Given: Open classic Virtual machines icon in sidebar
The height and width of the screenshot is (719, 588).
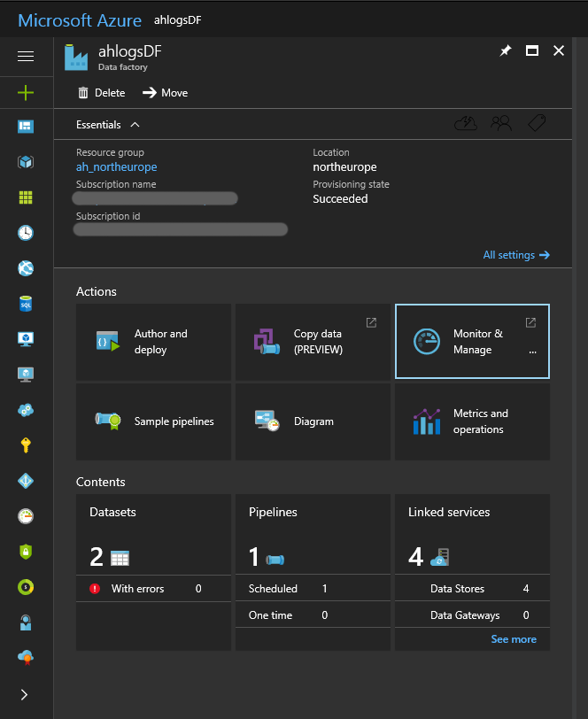Looking at the screenshot, I should [26, 375].
